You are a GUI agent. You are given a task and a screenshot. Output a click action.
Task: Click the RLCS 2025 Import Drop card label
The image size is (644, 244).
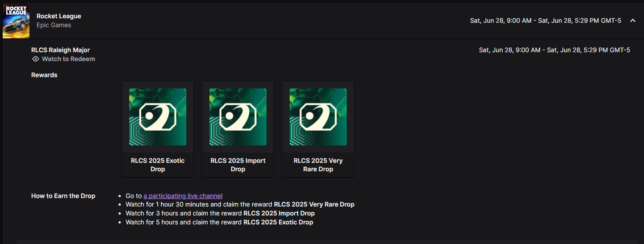point(238,165)
